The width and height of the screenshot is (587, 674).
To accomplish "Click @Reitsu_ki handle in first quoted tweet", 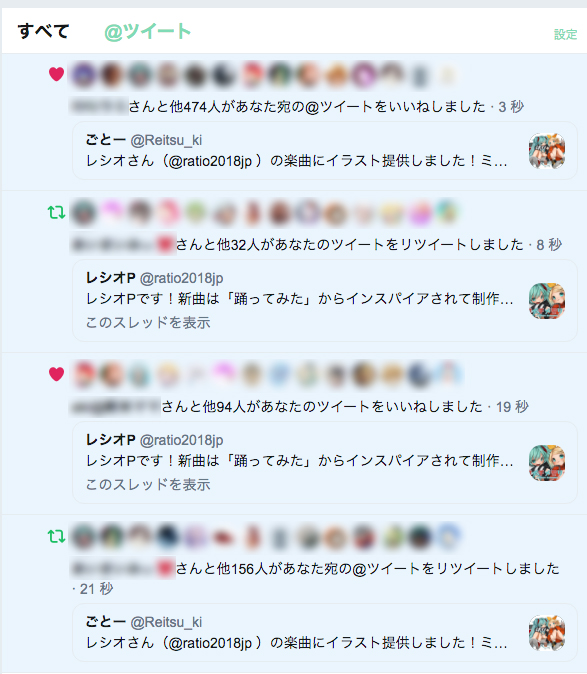I will (x=166, y=140).
